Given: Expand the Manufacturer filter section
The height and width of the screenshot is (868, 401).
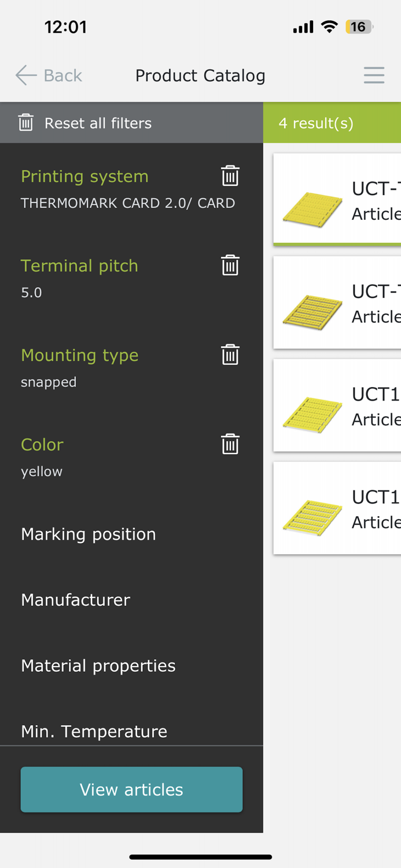Looking at the screenshot, I should pyautogui.click(x=76, y=600).
